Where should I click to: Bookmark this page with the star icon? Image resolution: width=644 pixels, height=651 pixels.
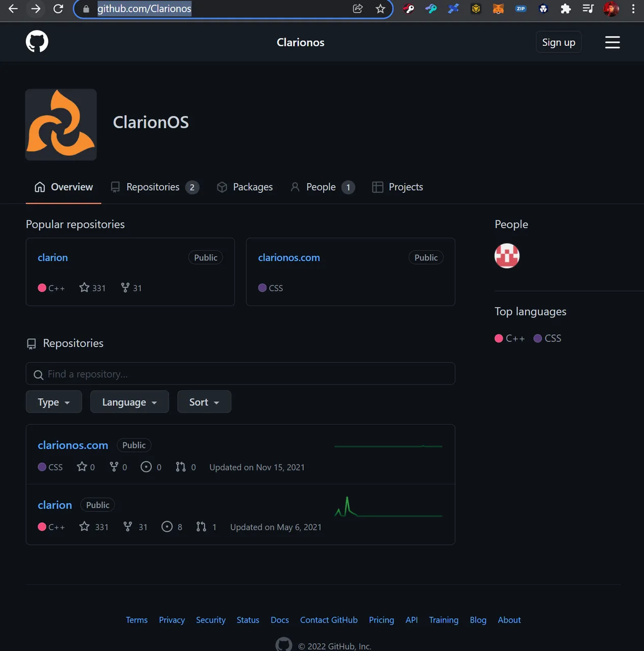[380, 9]
